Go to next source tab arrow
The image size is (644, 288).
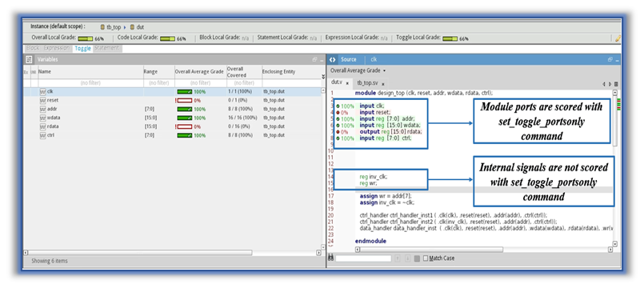tap(610, 84)
